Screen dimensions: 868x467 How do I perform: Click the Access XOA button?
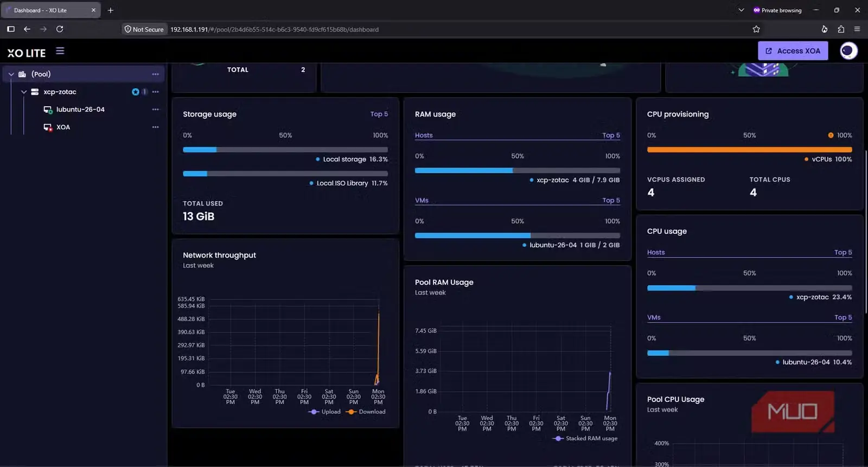point(793,51)
